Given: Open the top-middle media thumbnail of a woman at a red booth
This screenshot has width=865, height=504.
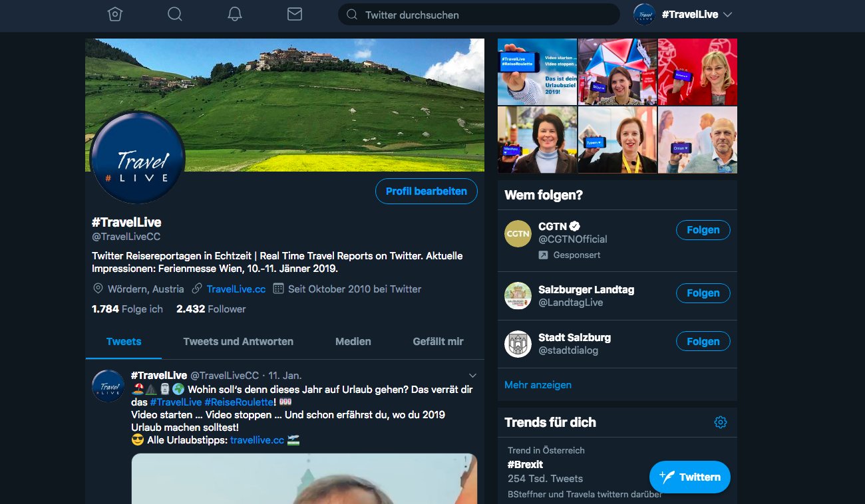Looking at the screenshot, I should click(x=617, y=72).
